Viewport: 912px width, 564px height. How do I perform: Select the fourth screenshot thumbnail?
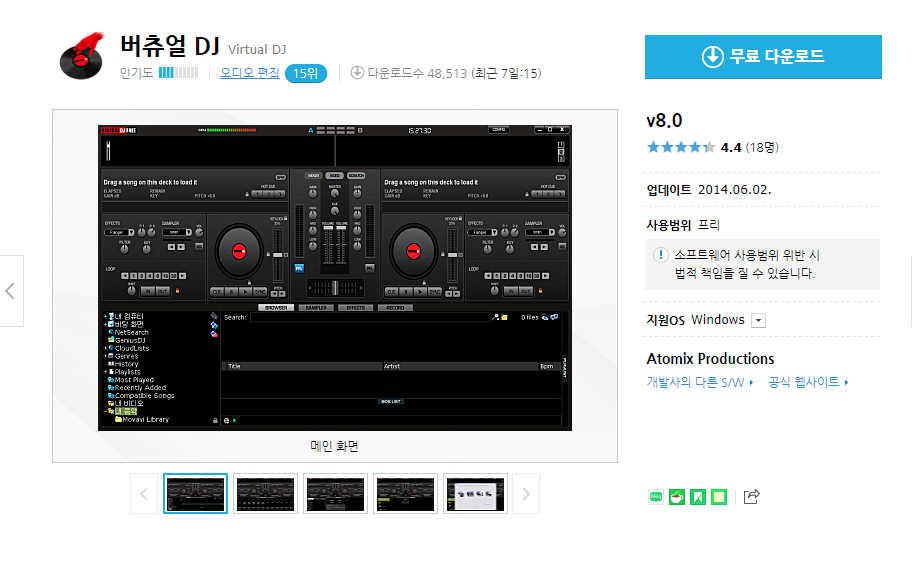(405, 494)
